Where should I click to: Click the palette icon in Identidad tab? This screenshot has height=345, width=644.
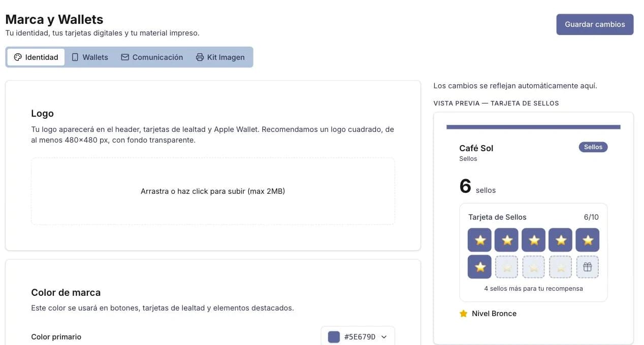tap(18, 57)
